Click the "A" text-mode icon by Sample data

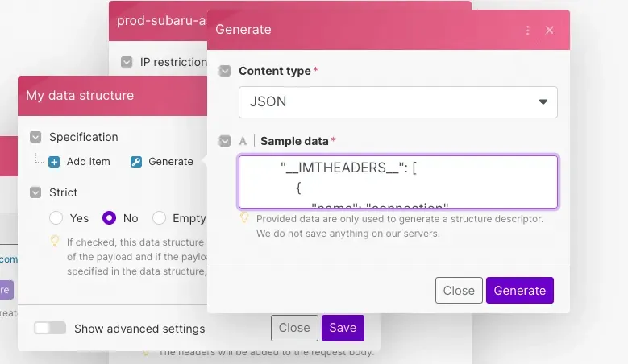click(x=243, y=141)
